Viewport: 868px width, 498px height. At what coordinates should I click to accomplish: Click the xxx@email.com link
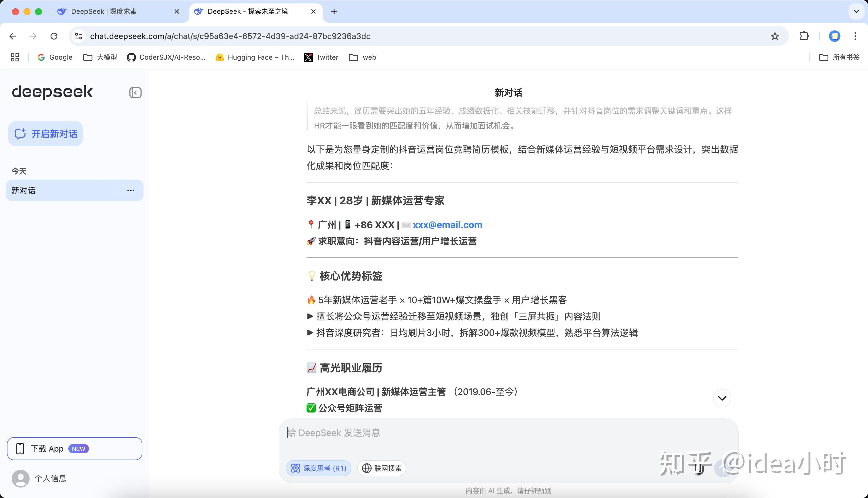point(447,225)
